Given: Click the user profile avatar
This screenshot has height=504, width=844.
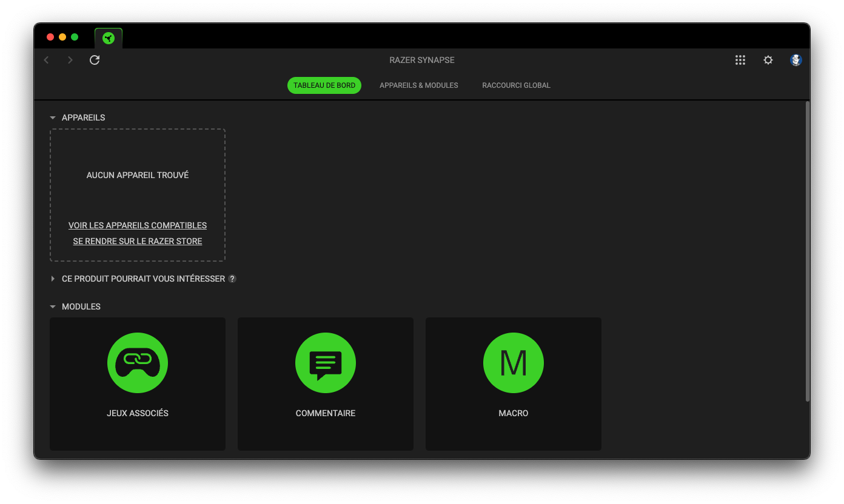Looking at the screenshot, I should [x=796, y=60].
